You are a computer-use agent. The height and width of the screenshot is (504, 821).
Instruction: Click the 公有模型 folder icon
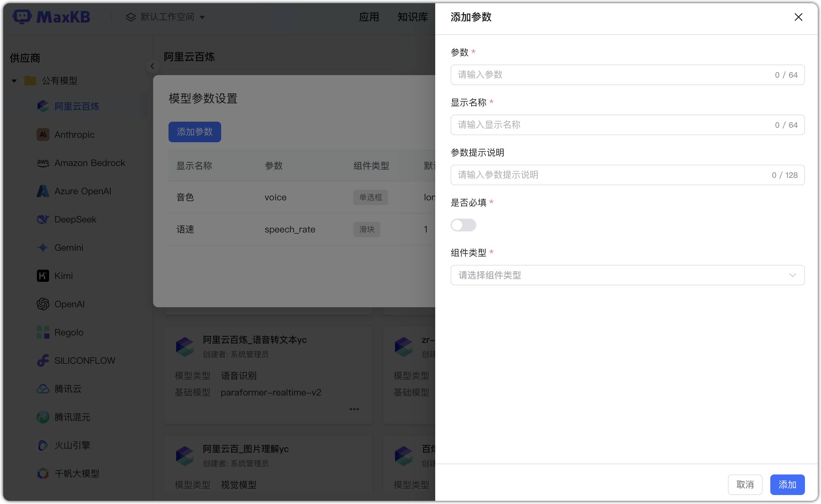click(30, 80)
